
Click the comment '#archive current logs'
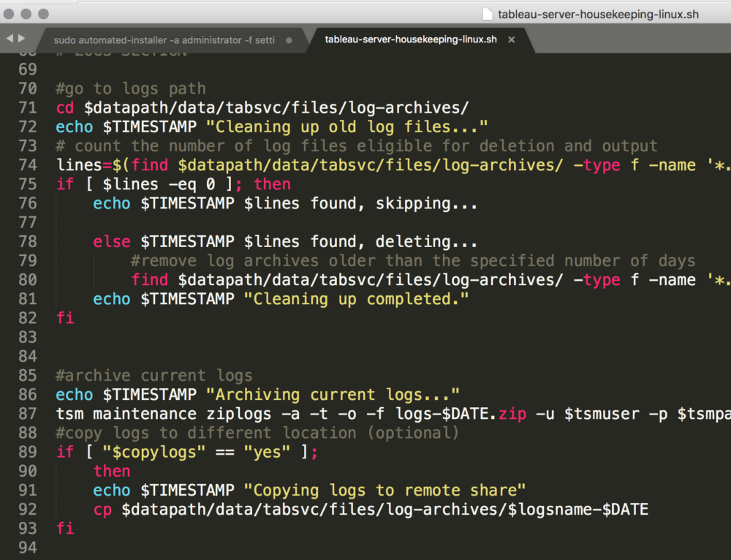tap(154, 375)
